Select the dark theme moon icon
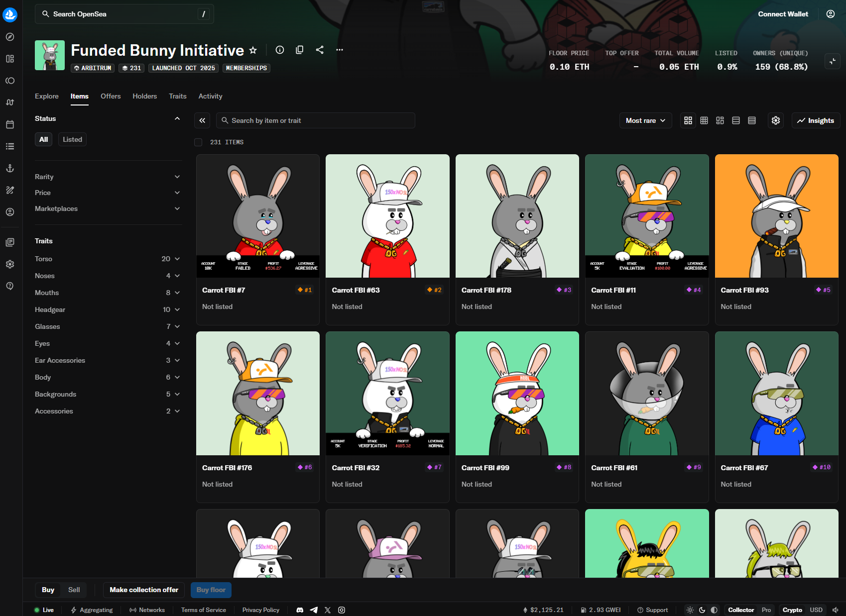The height and width of the screenshot is (616, 846). point(702,610)
